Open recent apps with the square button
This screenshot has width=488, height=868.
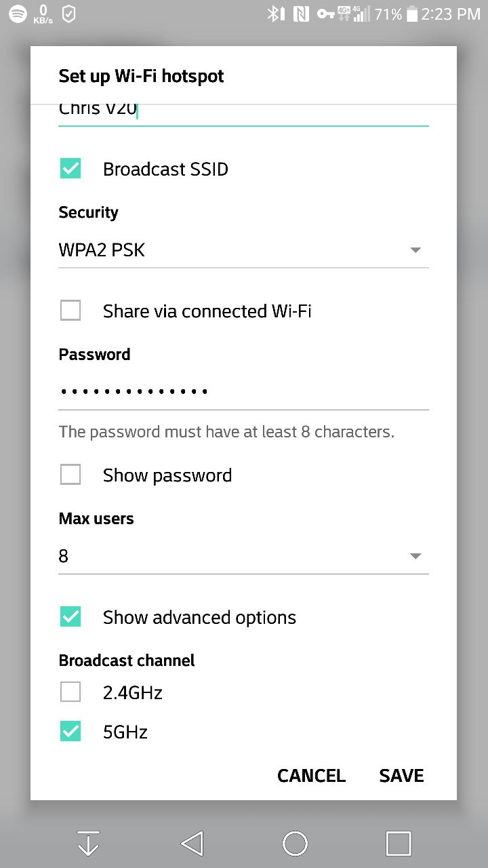point(399,844)
